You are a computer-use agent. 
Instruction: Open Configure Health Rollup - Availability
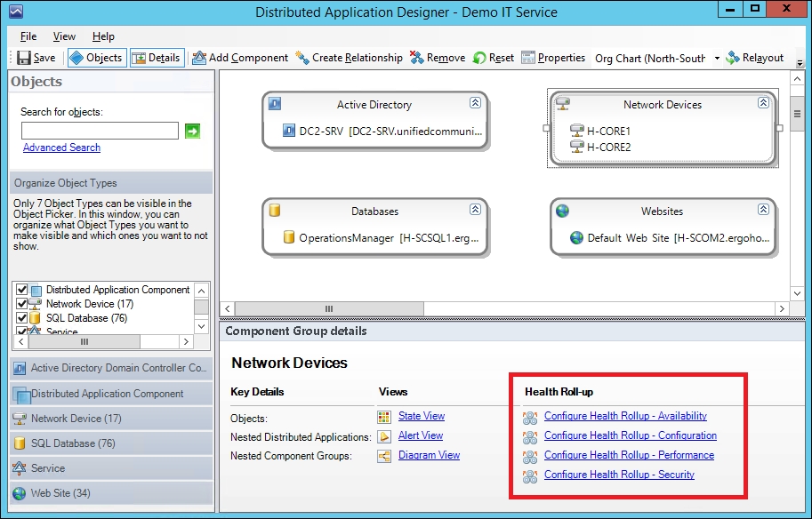(x=625, y=416)
